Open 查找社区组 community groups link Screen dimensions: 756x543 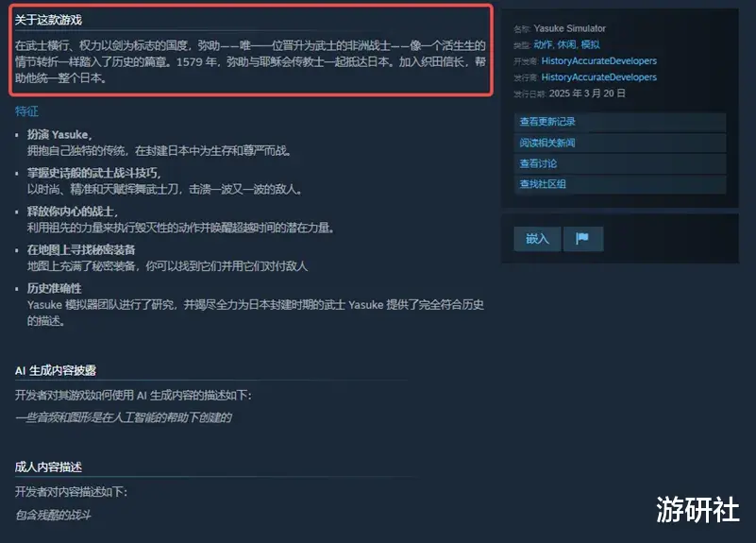pyautogui.click(x=620, y=184)
